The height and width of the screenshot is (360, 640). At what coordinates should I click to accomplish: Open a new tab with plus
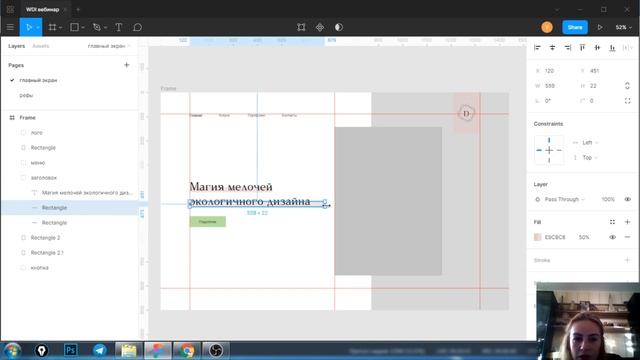click(78, 9)
